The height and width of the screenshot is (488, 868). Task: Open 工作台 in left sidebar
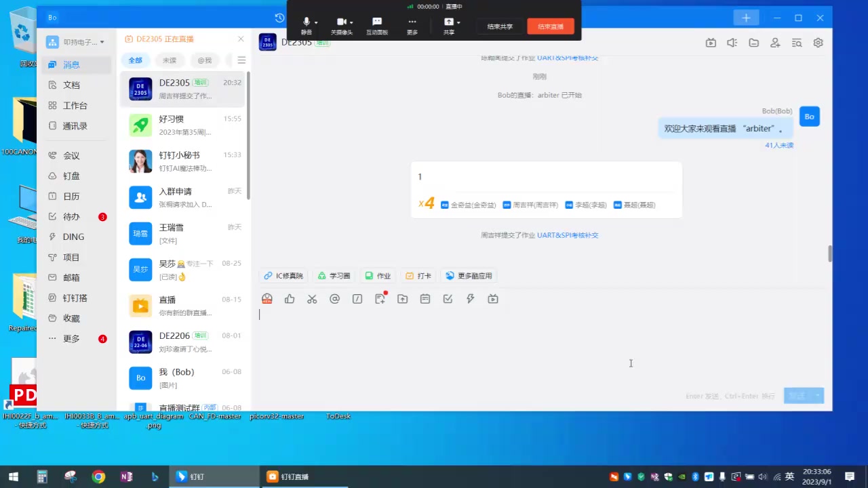point(76,106)
